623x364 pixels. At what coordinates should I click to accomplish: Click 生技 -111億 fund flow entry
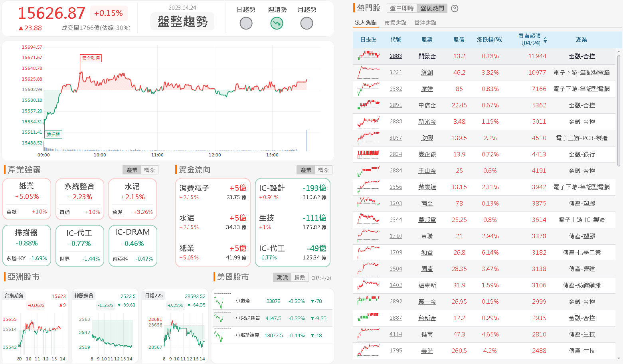point(293,222)
